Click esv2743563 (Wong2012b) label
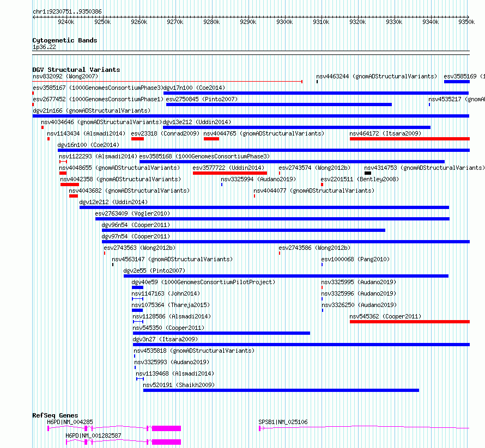Image resolution: width=485 pixels, height=448 pixels. (x=140, y=248)
